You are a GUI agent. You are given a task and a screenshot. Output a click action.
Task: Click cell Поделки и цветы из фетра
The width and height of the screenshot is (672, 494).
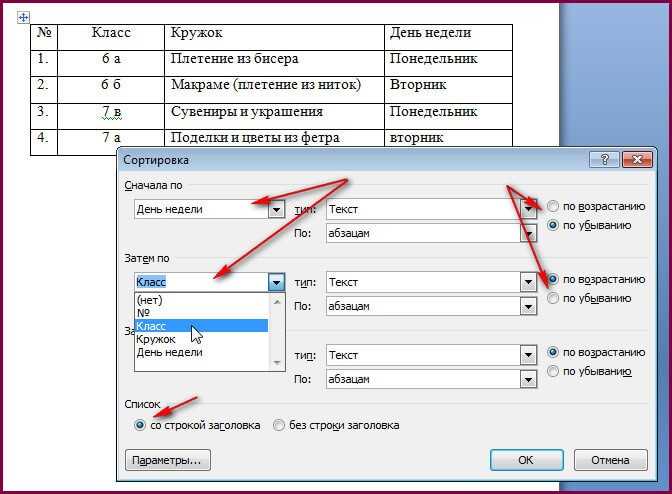coord(274,138)
